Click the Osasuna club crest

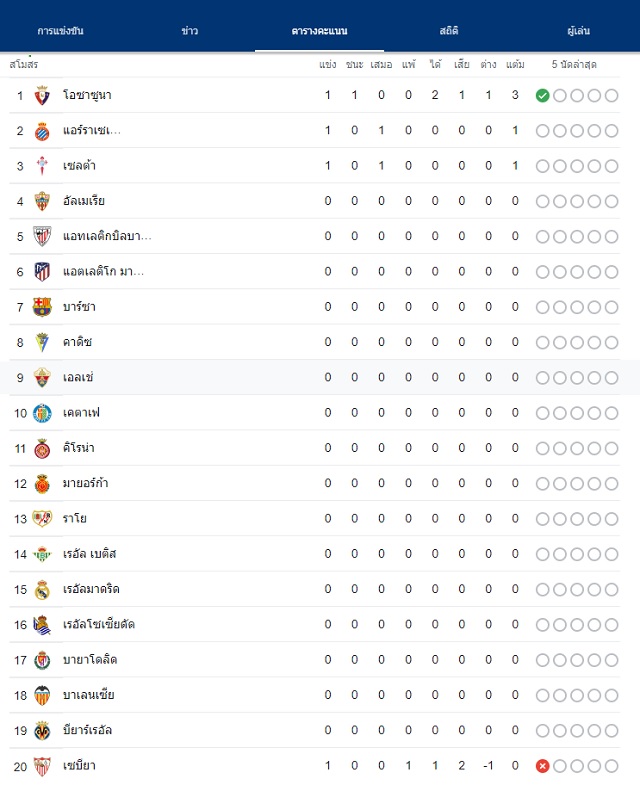click(x=42, y=95)
